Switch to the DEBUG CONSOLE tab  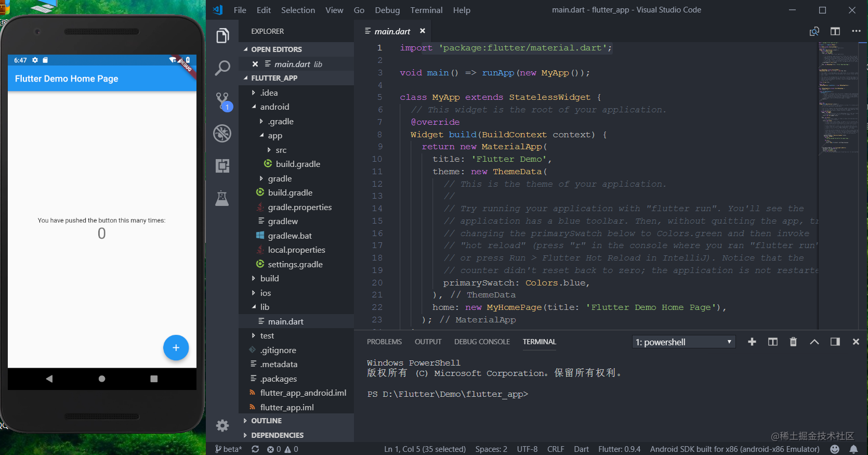pos(482,342)
